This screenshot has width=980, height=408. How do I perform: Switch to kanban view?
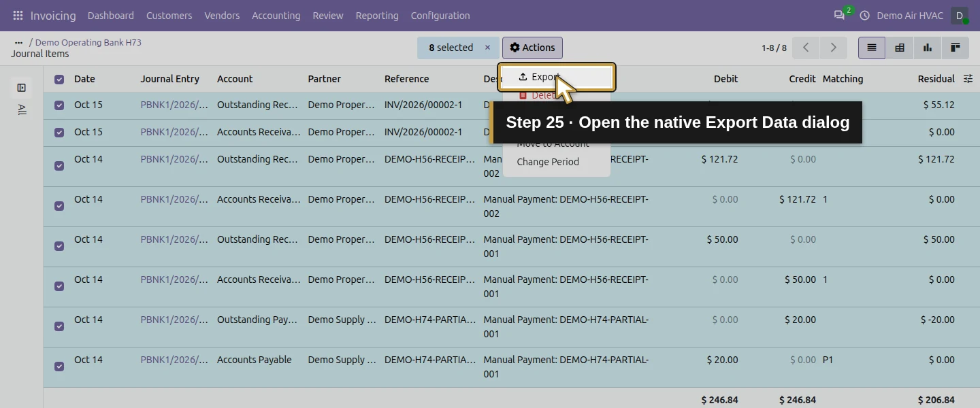pos(955,48)
